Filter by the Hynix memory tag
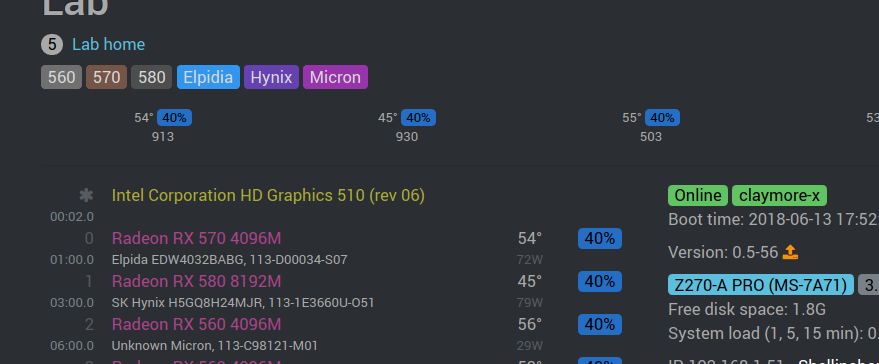Image resolution: width=879 pixels, height=364 pixels. [x=271, y=77]
